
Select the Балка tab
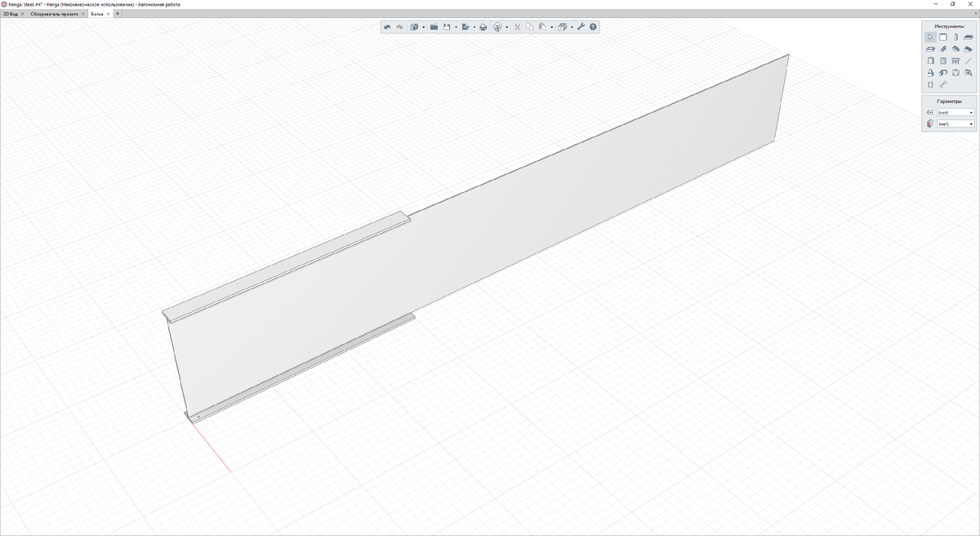pos(97,14)
